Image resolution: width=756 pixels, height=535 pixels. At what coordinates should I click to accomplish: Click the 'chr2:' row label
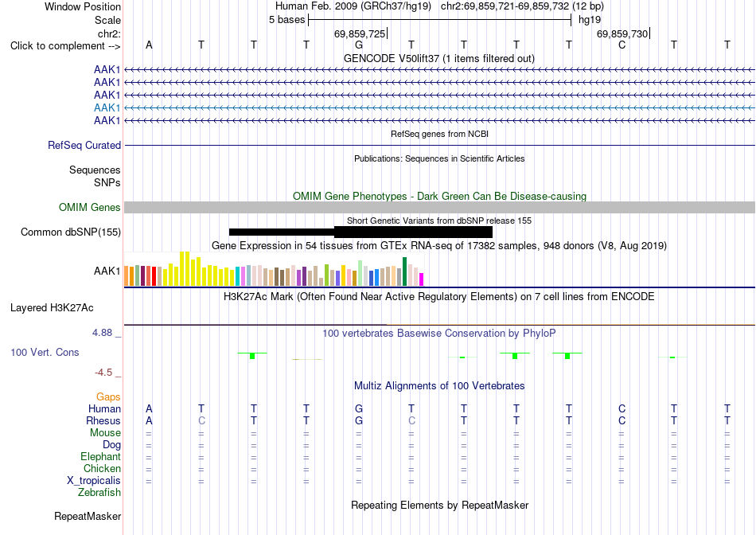pyautogui.click(x=109, y=33)
